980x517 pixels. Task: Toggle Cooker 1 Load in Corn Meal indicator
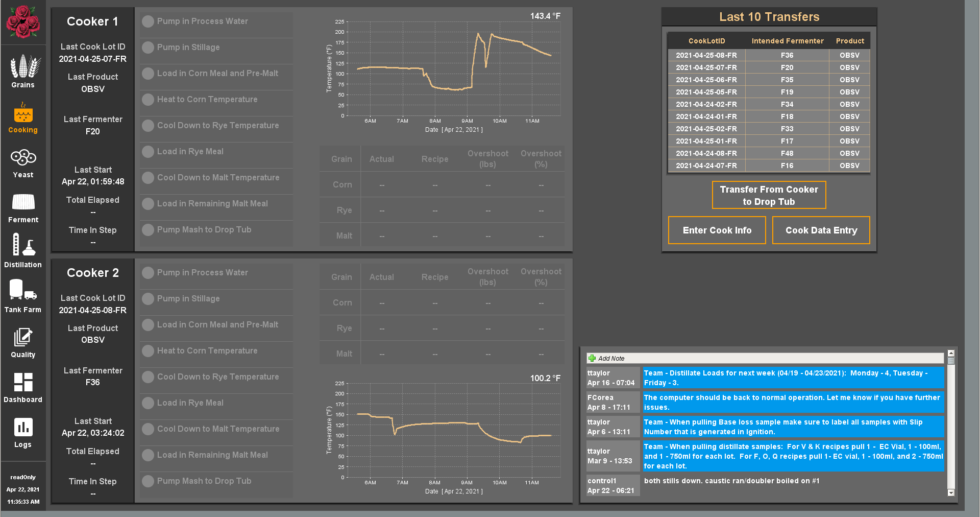tap(148, 74)
